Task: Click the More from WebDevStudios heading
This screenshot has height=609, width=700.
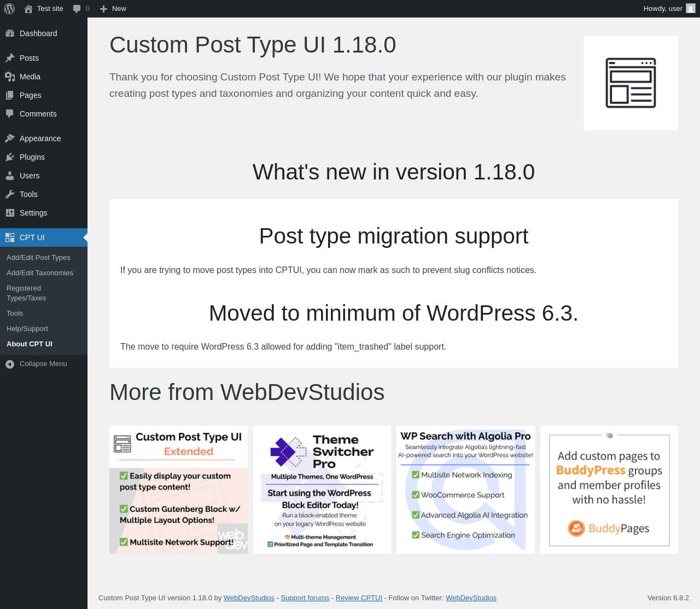Action: tap(247, 392)
